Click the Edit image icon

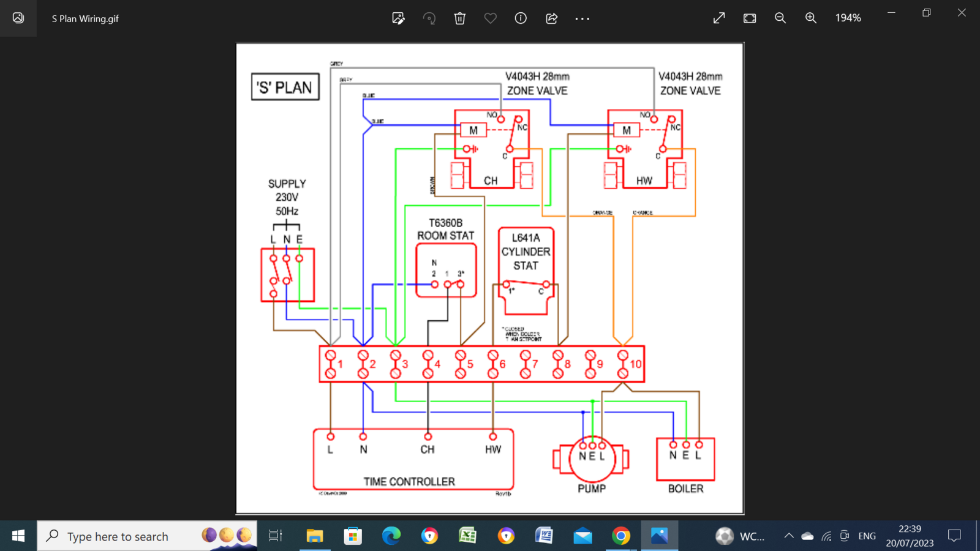click(398, 18)
